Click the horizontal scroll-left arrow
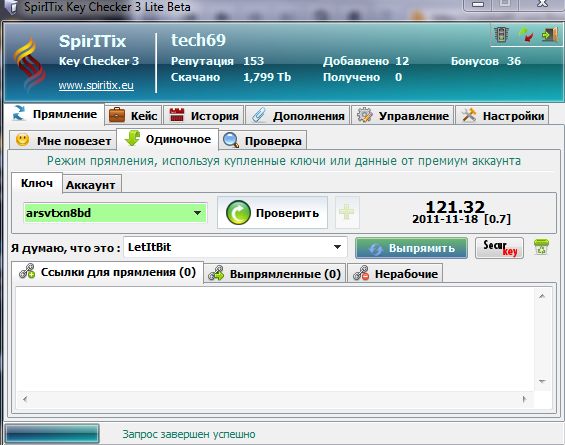 25,399
